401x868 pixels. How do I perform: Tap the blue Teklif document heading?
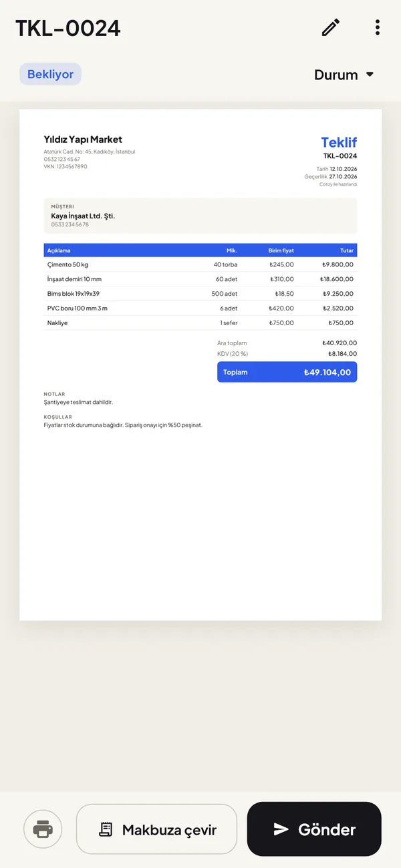tap(339, 142)
